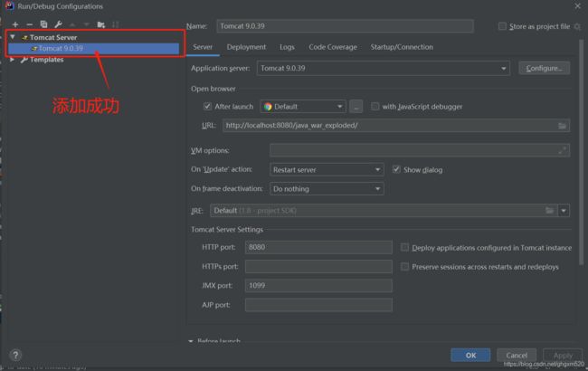Screen dimensions: 588x371
Task: Click the right-side vertical scrollbar
Action: pyautogui.click(x=582, y=152)
